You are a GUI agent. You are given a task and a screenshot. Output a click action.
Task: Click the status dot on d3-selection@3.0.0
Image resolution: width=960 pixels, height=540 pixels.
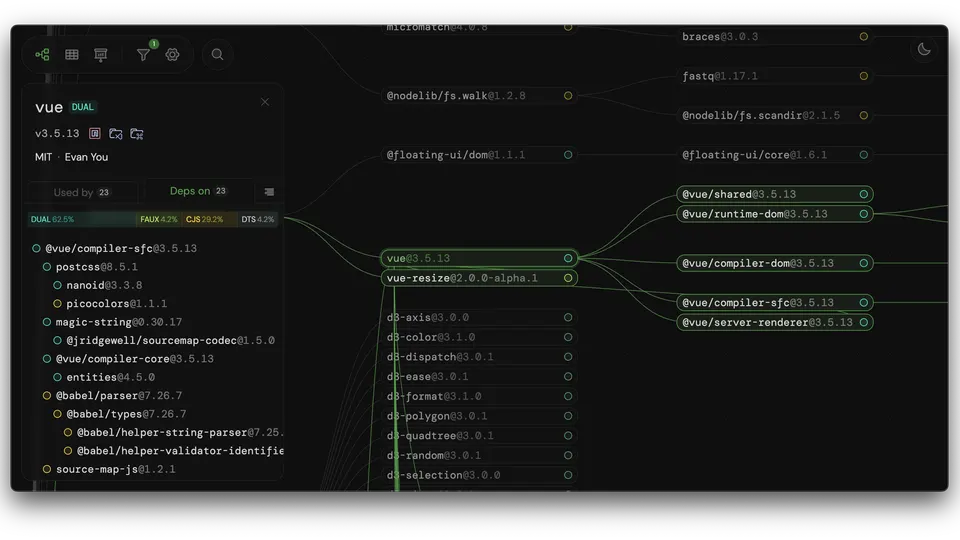568,475
